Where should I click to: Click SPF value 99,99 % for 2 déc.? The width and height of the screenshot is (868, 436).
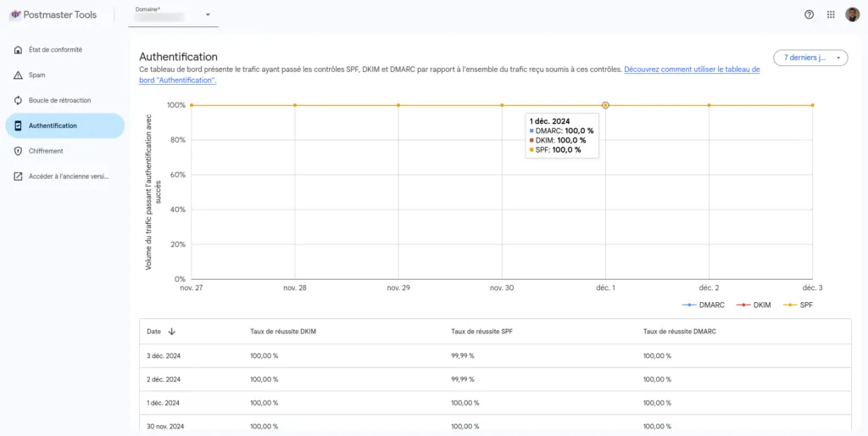tap(463, 379)
